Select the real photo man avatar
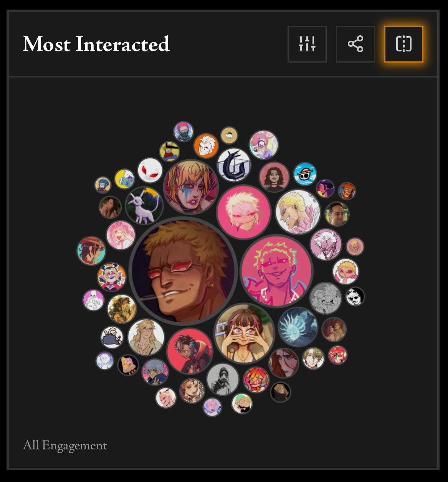Image resolution: width=448 pixels, height=482 pixels. (337, 214)
